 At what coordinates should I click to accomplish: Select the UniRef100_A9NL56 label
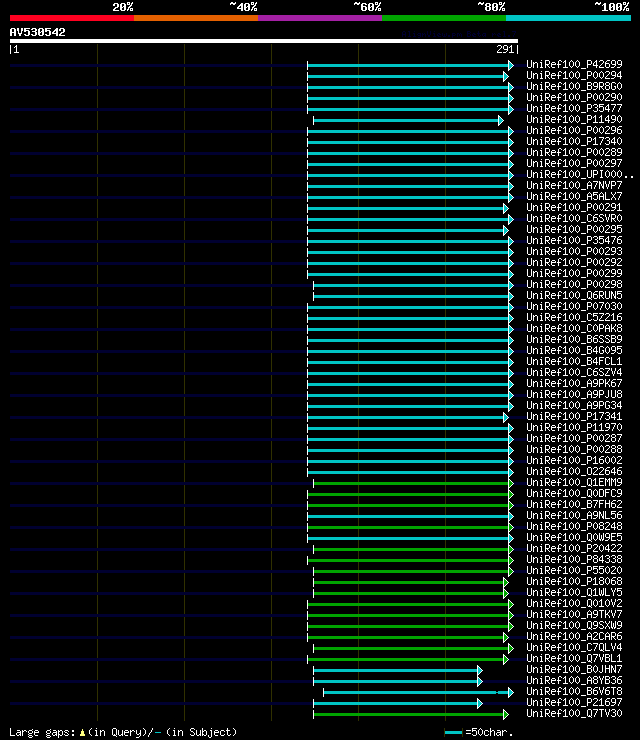(574, 516)
